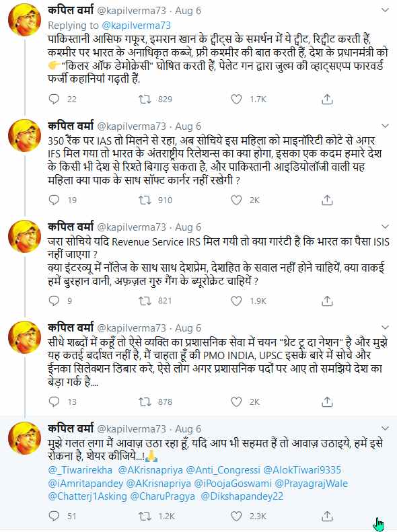This screenshot has width=397, height=532.
Task: Open the profile avatar of the first tweet
Action: [x=24, y=20]
